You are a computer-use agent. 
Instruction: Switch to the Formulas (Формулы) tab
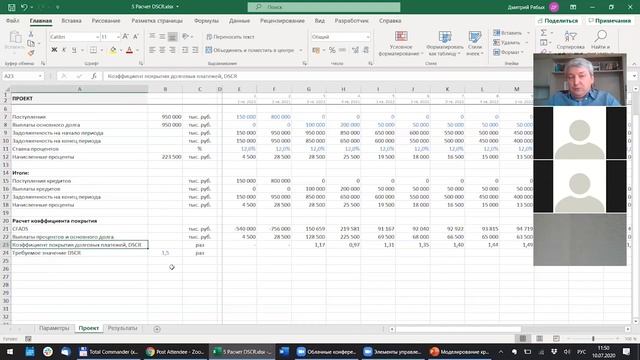207,20
